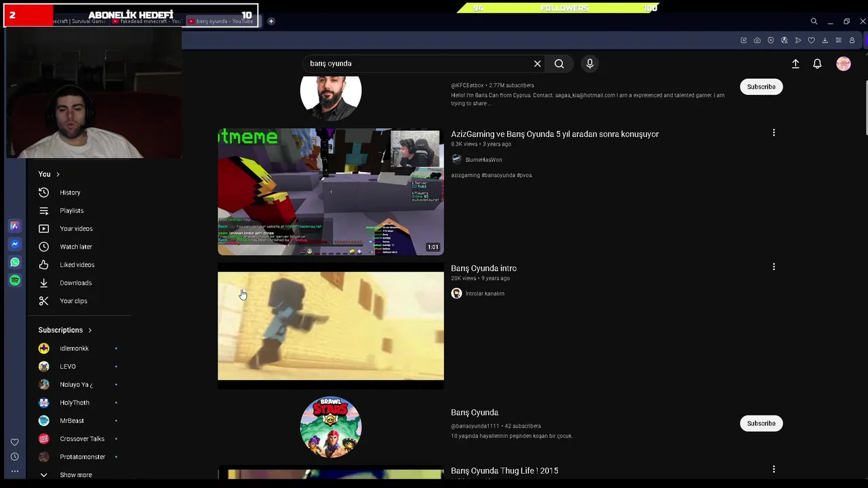The height and width of the screenshot is (488, 868).
Task: Switch to the Survival Game tab
Action: [x=80, y=22]
